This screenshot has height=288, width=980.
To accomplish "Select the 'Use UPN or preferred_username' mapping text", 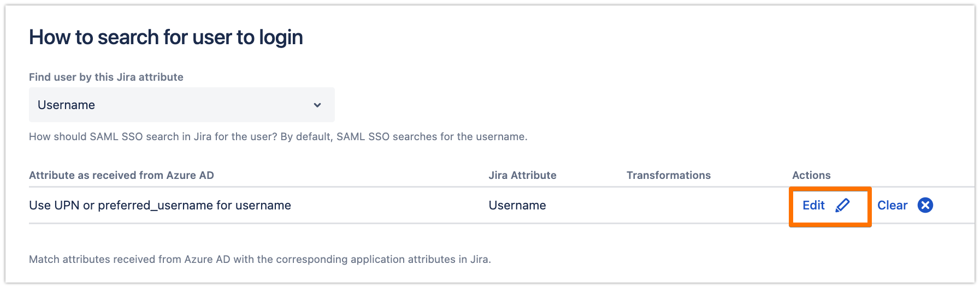I will click(x=160, y=205).
